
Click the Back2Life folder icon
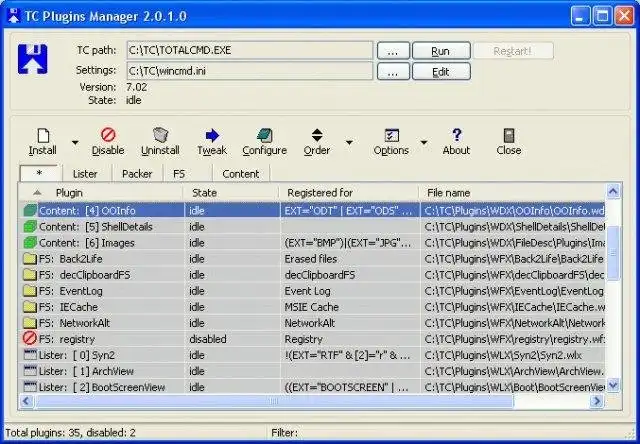coord(30,259)
